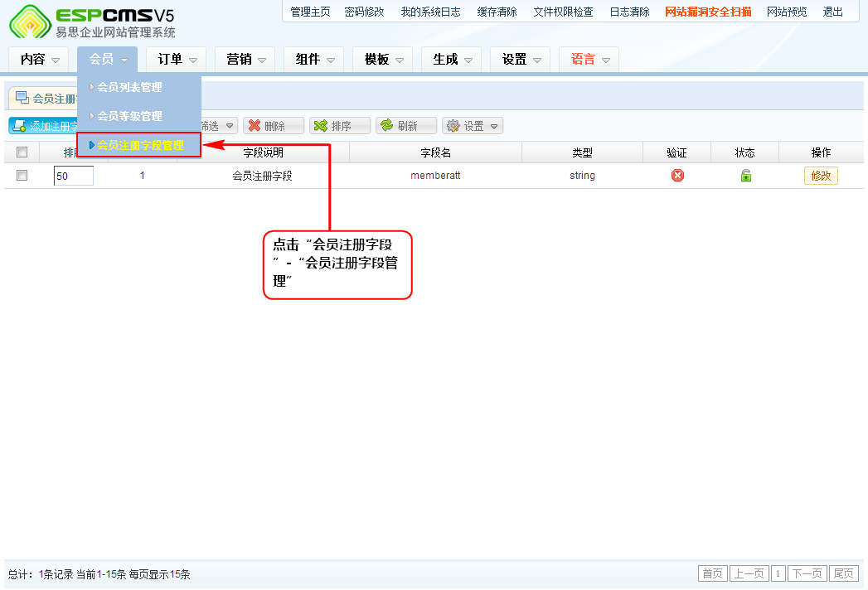Click the red validation cross icon
The height and width of the screenshot is (590, 868).
pos(677,176)
